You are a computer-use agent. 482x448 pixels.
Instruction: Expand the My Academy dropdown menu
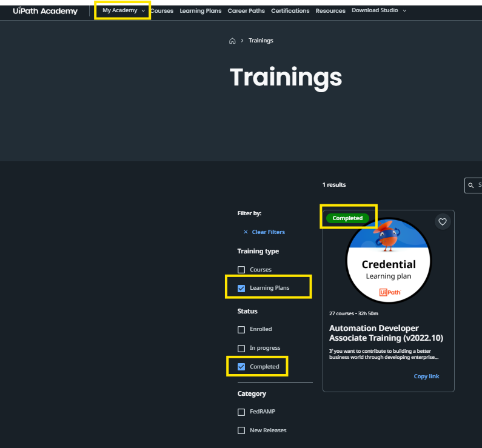tap(124, 10)
